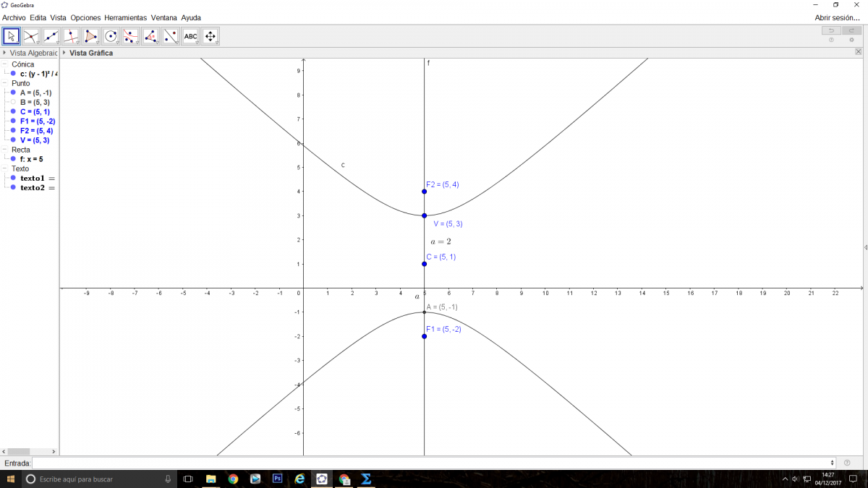The width and height of the screenshot is (868, 488).
Task: Activate the Circle with center tool
Action: click(x=111, y=36)
